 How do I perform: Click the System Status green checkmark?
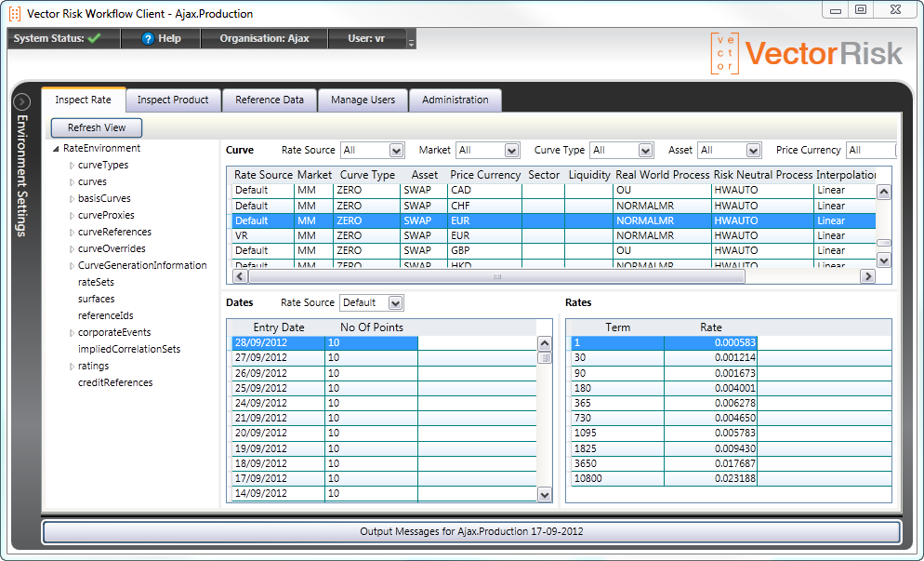point(94,38)
